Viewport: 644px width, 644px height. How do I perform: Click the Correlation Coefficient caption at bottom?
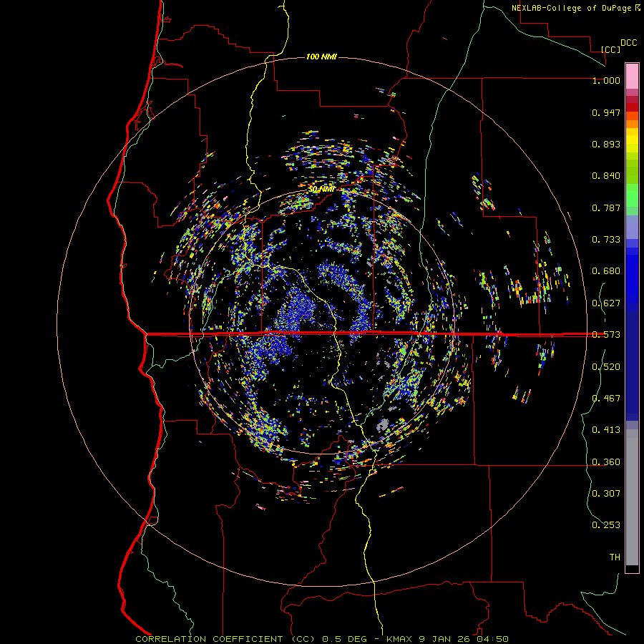(x=322, y=639)
